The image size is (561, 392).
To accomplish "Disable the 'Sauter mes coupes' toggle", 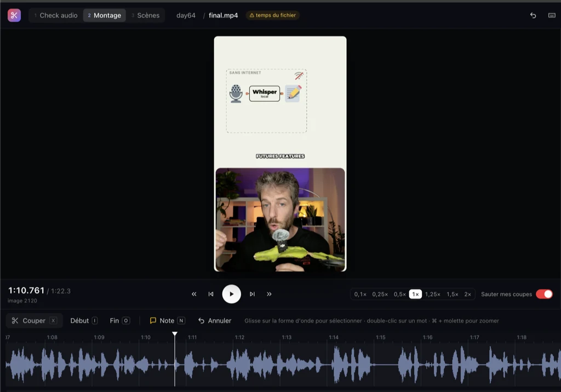I will pyautogui.click(x=544, y=294).
